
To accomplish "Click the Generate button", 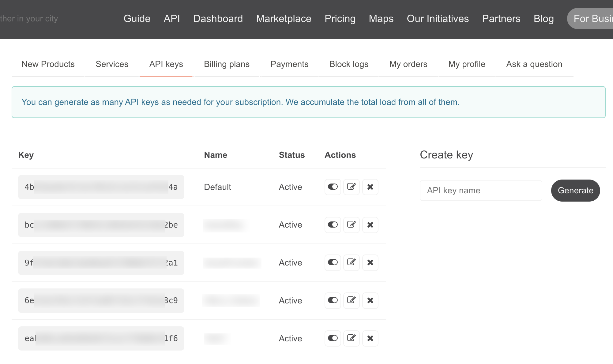I will (575, 191).
